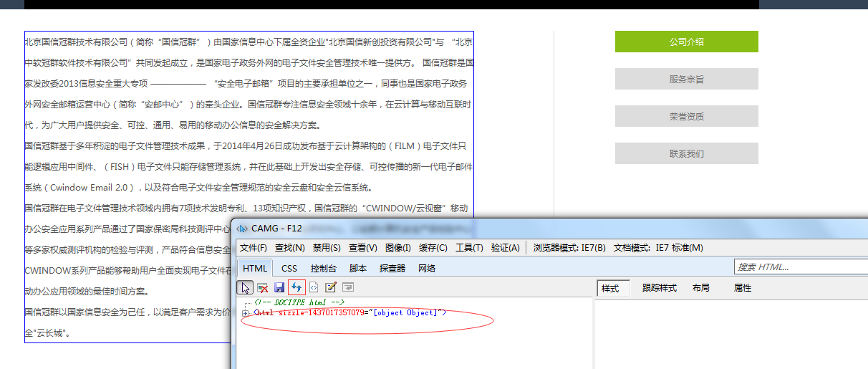Click the CAMG - F12 window title icon

(x=242, y=229)
